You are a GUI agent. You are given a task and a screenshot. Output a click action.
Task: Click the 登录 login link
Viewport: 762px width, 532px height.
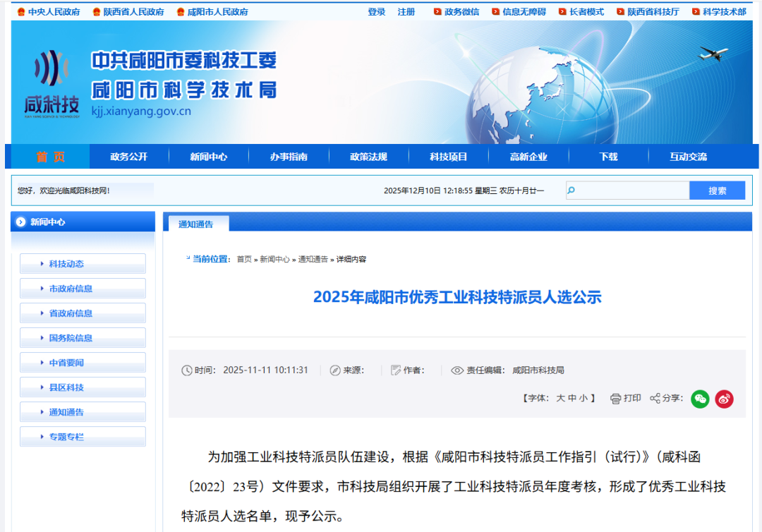point(377,12)
